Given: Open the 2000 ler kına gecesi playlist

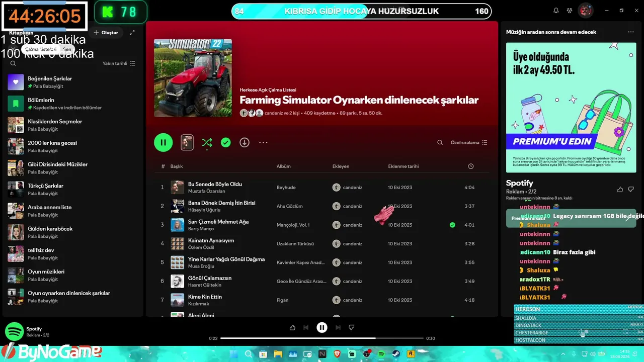Looking at the screenshot, I should click(73, 146).
